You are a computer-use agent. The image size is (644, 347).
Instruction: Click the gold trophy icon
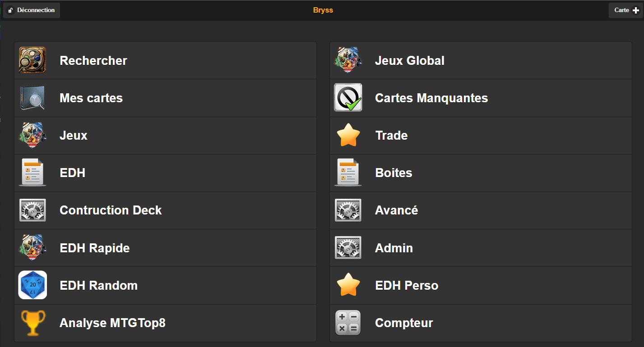[32, 323]
